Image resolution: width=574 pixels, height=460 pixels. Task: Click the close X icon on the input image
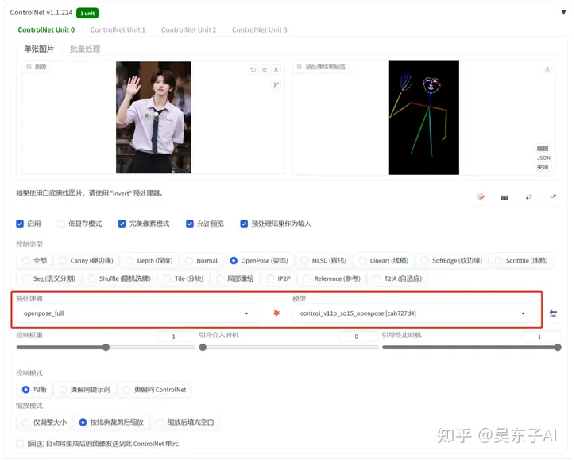point(276,70)
